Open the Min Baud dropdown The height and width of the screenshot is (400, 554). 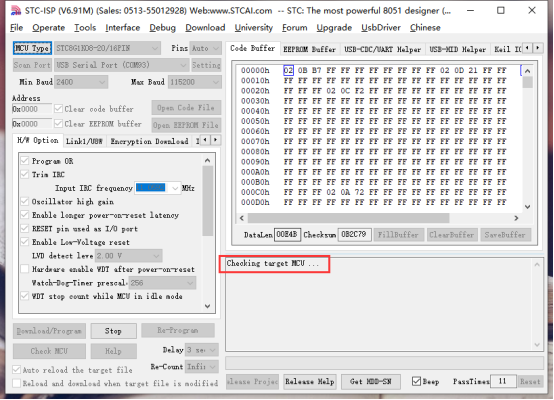(x=81, y=82)
